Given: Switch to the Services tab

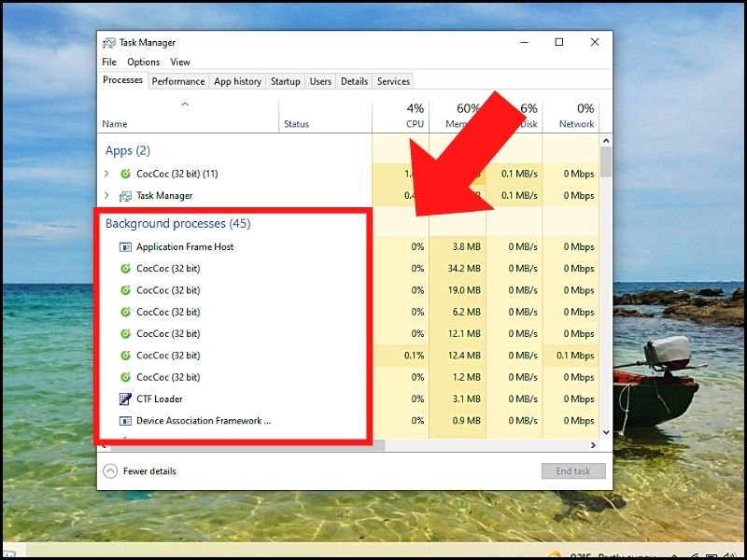Looking at the screenshot, I should [393, 81].
